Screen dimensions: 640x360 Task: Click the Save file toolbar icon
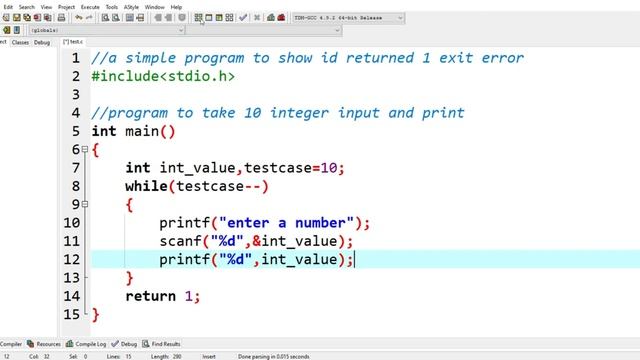[16, 18]
